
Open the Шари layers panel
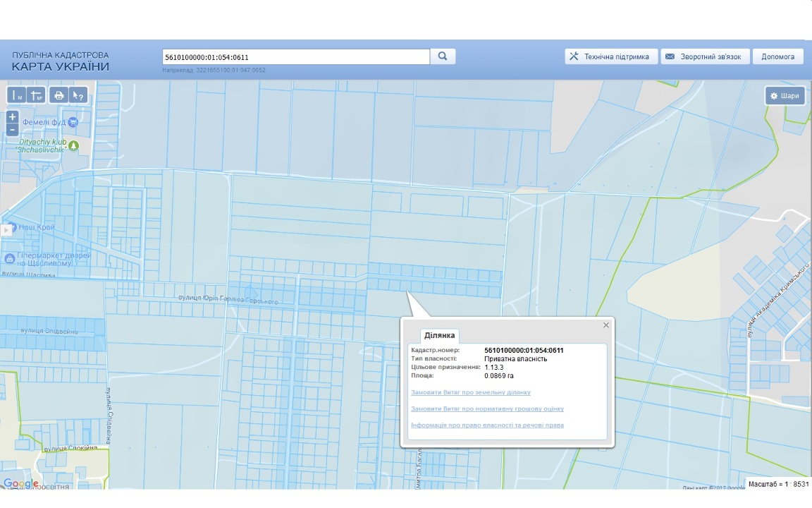point(785,96)
